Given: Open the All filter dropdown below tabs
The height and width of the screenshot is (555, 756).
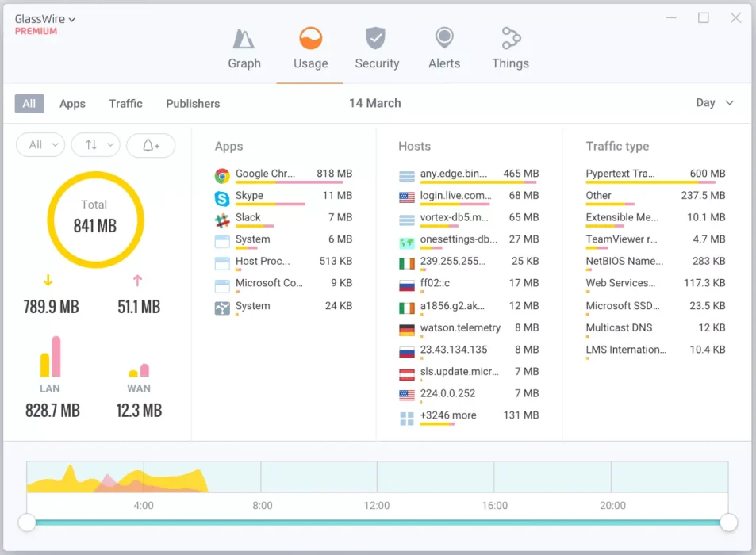Looking at the screenshot, I should (x=40, y=145).
